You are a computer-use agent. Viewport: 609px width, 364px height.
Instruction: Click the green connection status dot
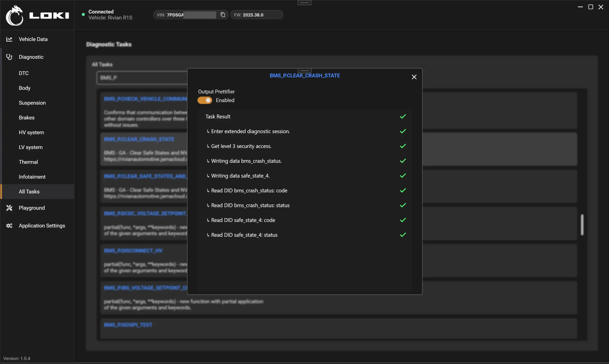coord(83,14)
